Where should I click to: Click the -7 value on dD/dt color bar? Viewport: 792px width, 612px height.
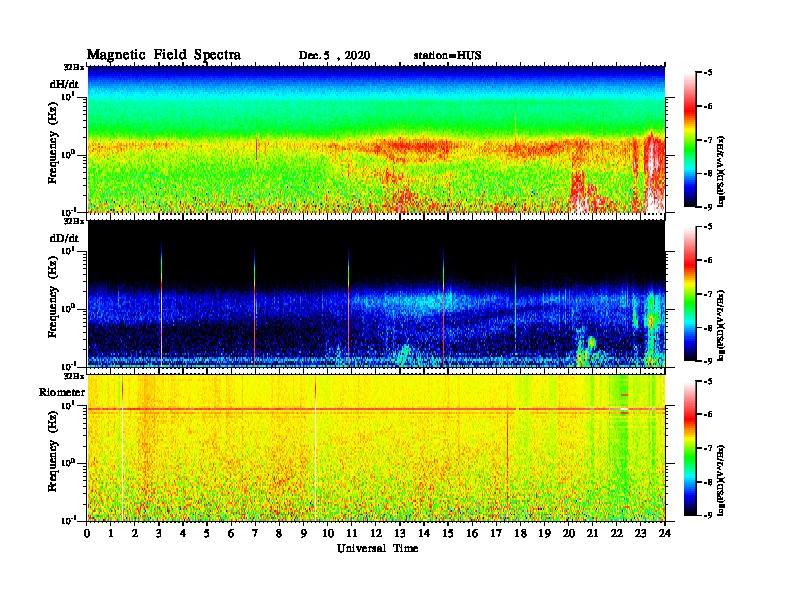point(709,294)
